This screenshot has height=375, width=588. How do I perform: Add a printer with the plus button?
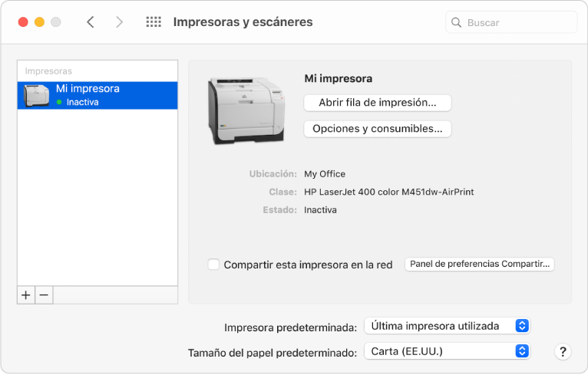[x=26, y=295]
